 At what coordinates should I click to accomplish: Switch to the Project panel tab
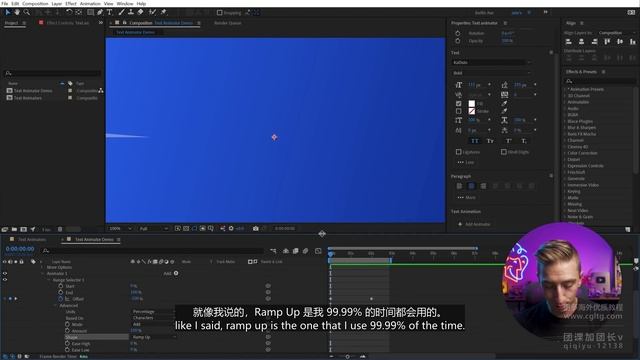pos(11,23)
